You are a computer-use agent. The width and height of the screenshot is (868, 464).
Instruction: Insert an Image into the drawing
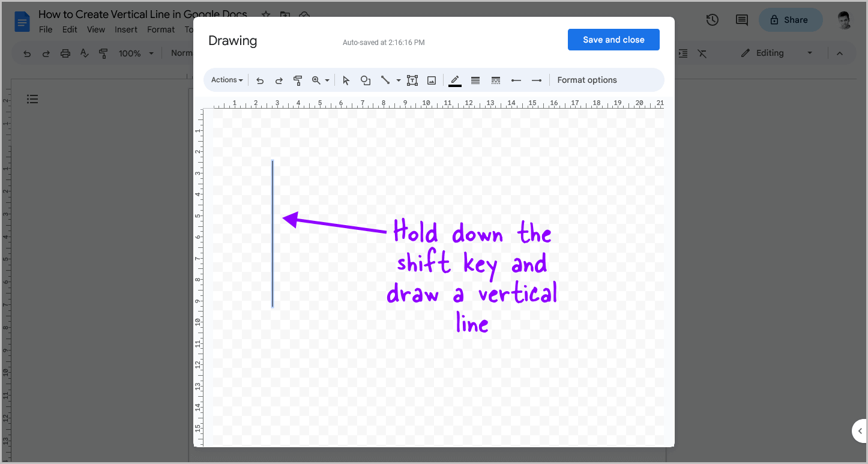[x=432, y=80]
